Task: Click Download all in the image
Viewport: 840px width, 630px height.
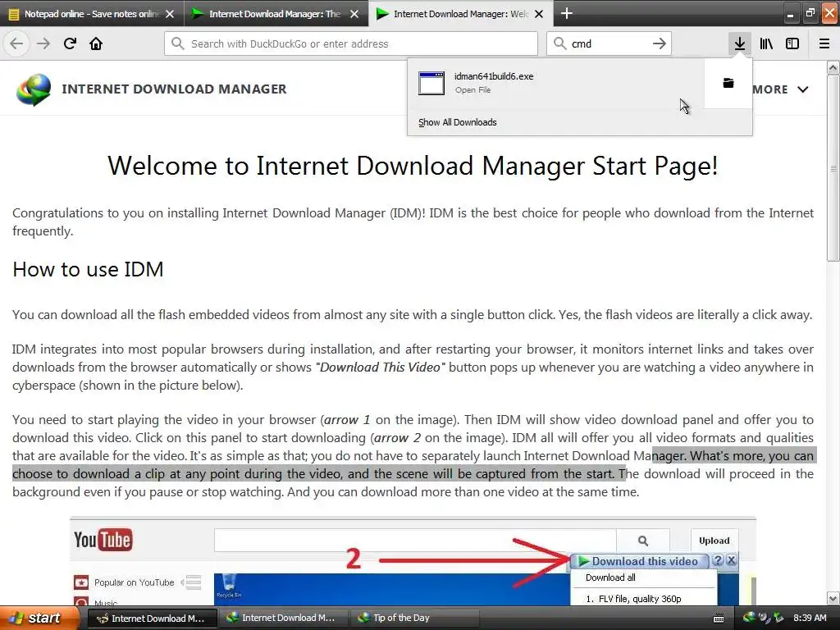Action: pos(610,577)
